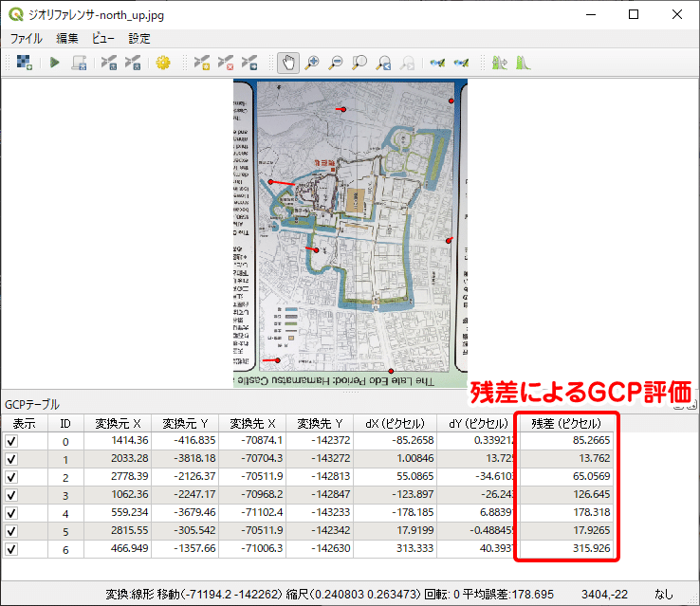This screenshot has width=700, height=606.
Task: Link georeferencer to QGIS canvas icon
Action: tap(437, 63)
